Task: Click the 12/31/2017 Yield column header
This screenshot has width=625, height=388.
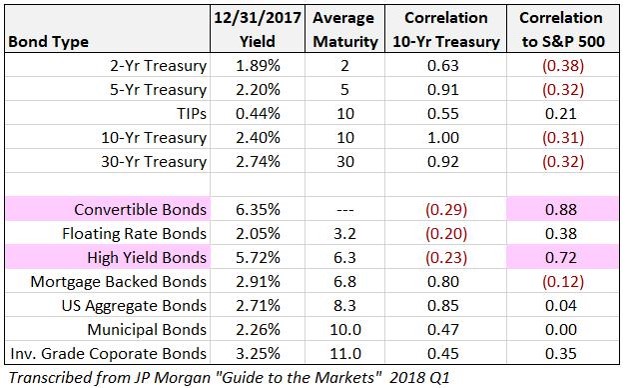Action: [257, 29]
